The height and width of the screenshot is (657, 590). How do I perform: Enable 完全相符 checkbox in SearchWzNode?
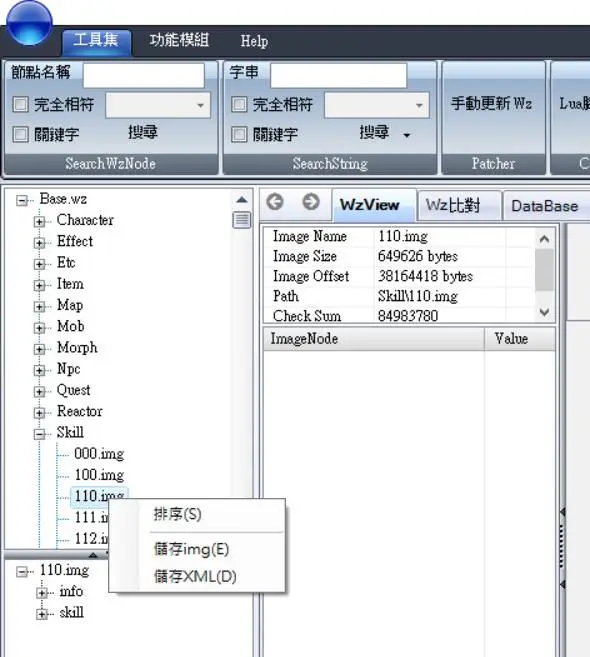coord(20,104)
